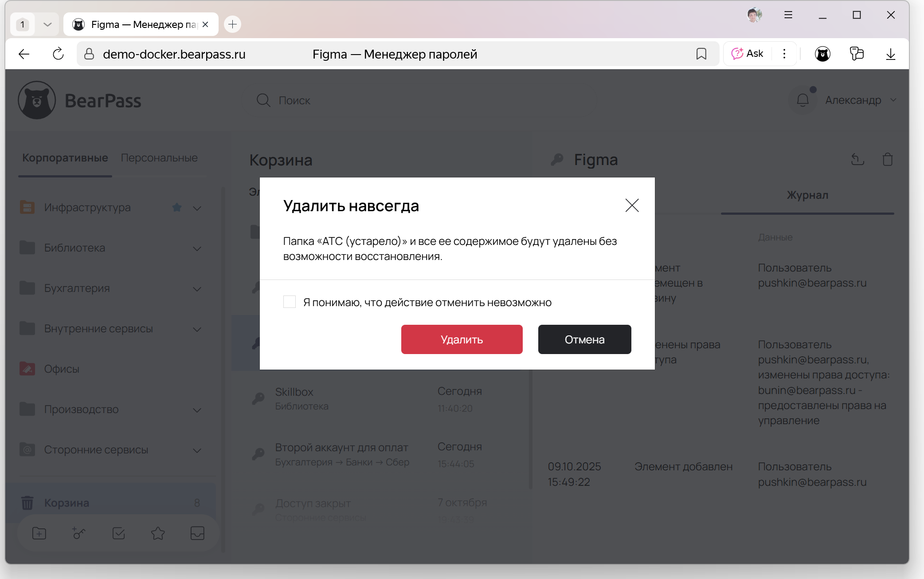Image resolution: width=924 pixels, height=579 pixels.
Task: Open browser downloads icon
Action: coord(890,54)
